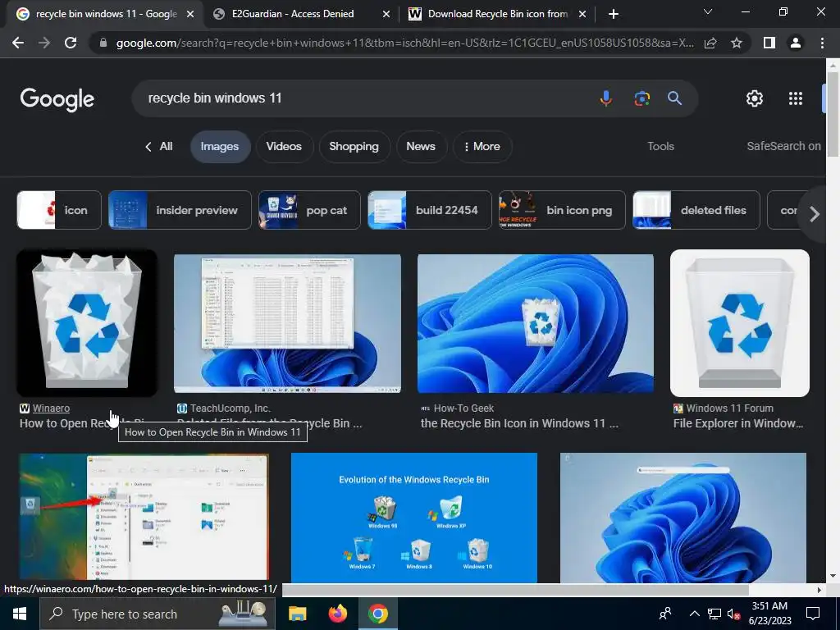Click the Chrome taskbar icon
The height and width of the screenshot is (630, 840).
click(x=377, y=614)
